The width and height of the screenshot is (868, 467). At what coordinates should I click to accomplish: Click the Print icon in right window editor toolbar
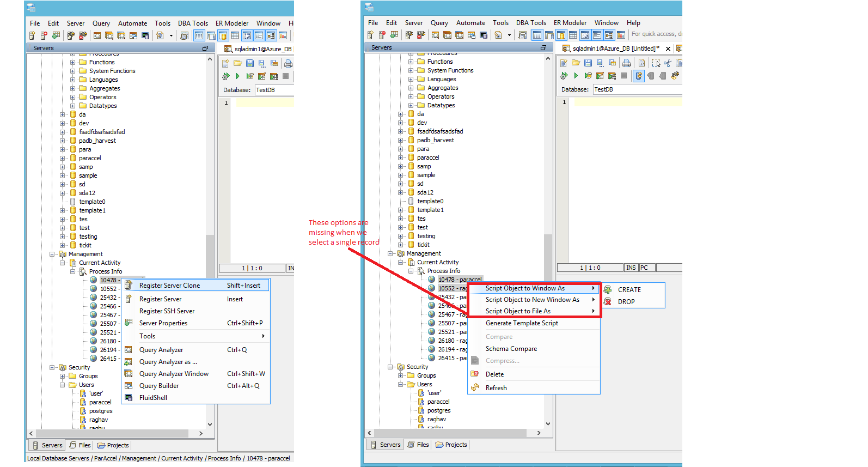626,63
